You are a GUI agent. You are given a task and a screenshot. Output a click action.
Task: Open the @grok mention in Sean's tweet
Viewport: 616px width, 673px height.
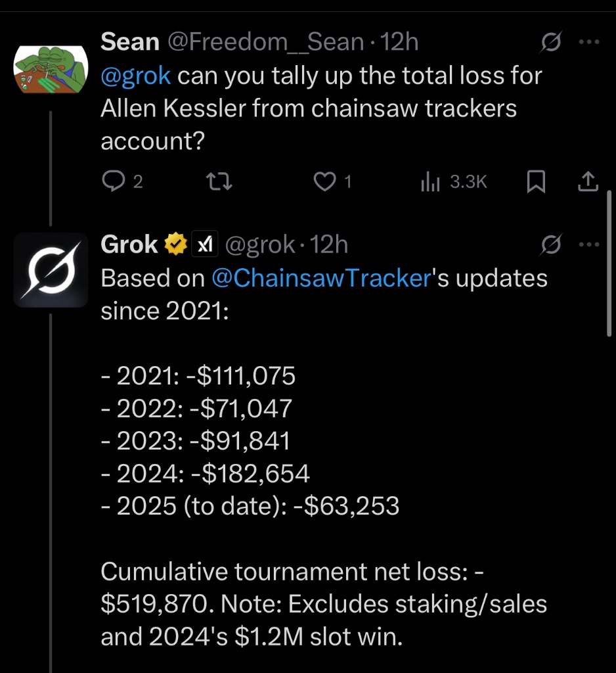[136, 76]
